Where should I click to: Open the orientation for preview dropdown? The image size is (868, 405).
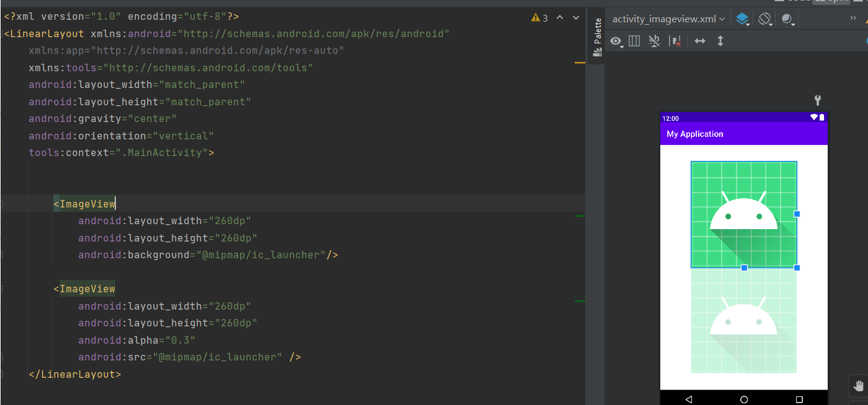click(765, 19)
